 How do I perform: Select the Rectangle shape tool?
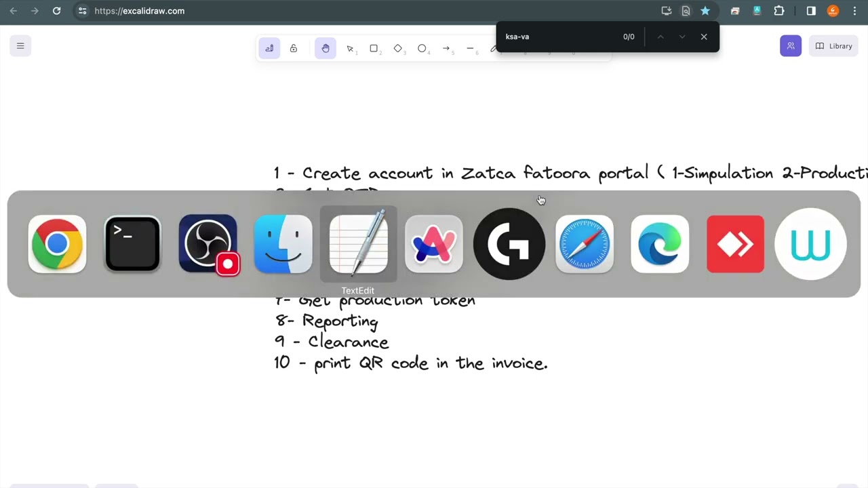click(374, 48)
